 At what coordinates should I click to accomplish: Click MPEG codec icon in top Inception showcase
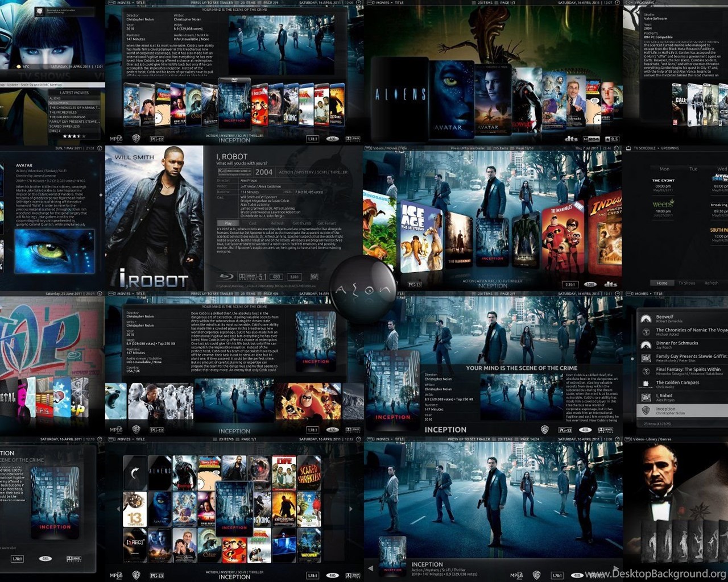[116, 138]
